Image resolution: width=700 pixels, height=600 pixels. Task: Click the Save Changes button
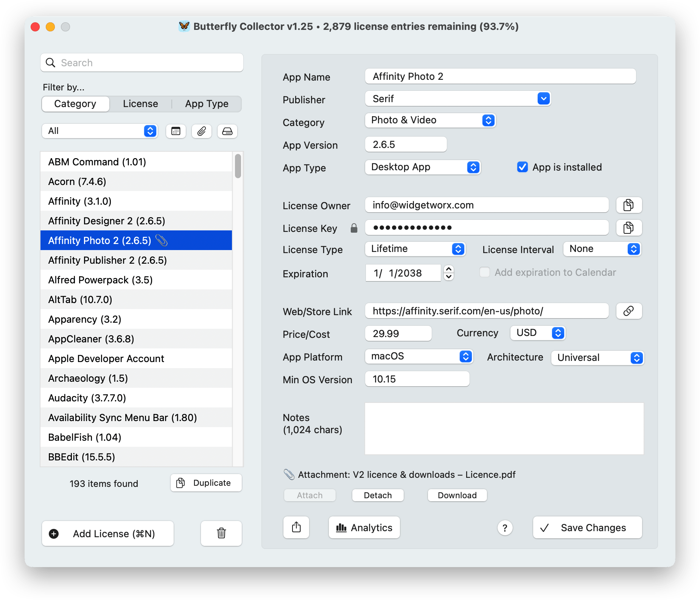pyautogui.click(x=587, y=527)
